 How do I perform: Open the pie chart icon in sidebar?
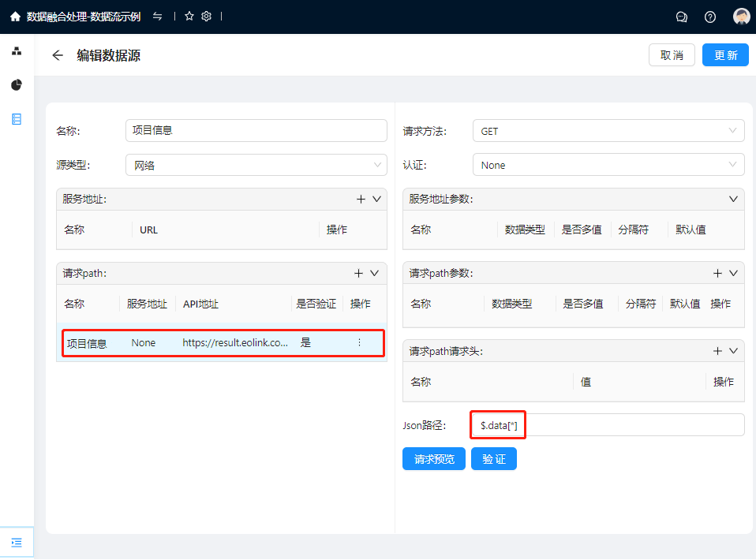[x=17, y=85]
